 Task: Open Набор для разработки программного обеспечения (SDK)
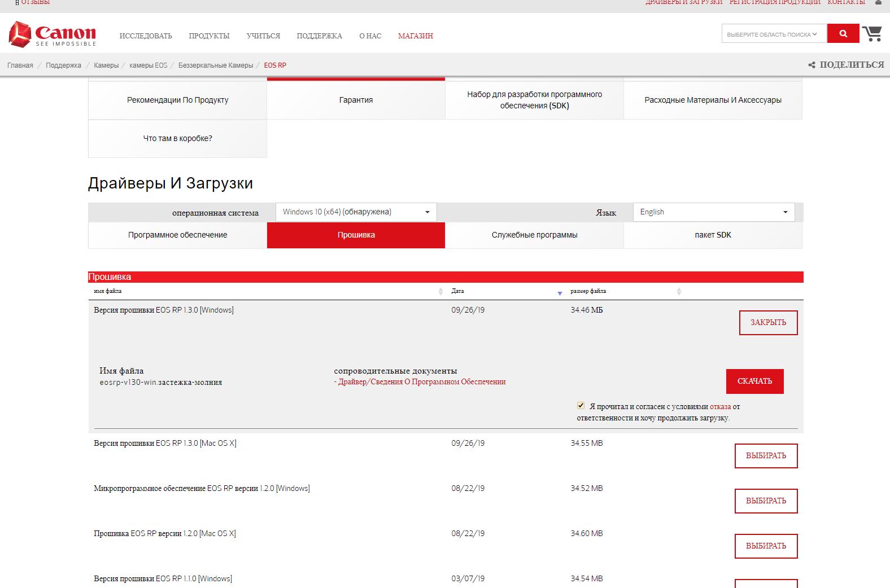click(534, 100)
